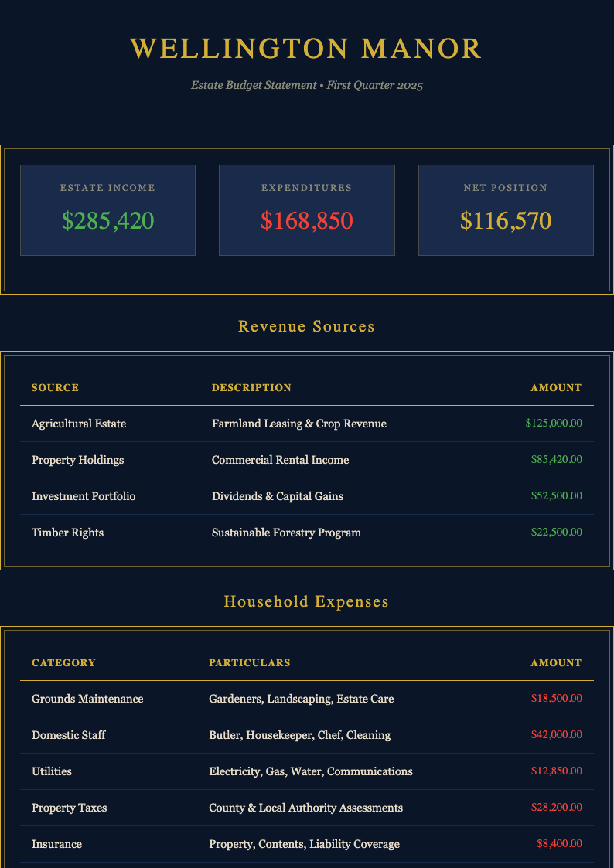This screenshot has height=868, width=614.
Task: Select the Property Holdings row label
Action: tap(77, 460)
